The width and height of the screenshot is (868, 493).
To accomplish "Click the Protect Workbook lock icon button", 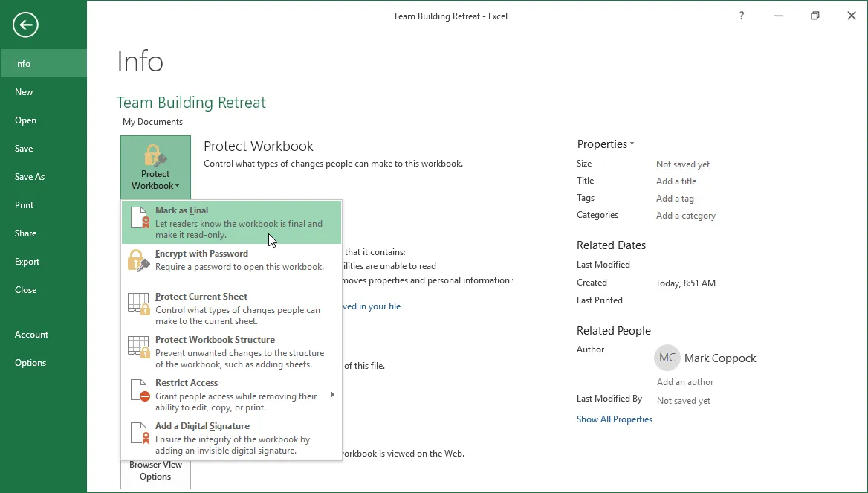I will (x=155, y=167).
